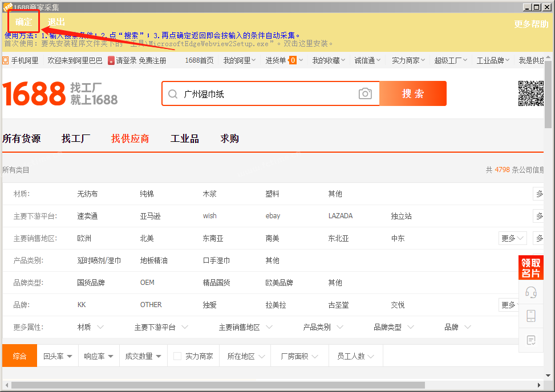Open 更多帮助 link
Viewport: 555px width, 392px height.
531,24
